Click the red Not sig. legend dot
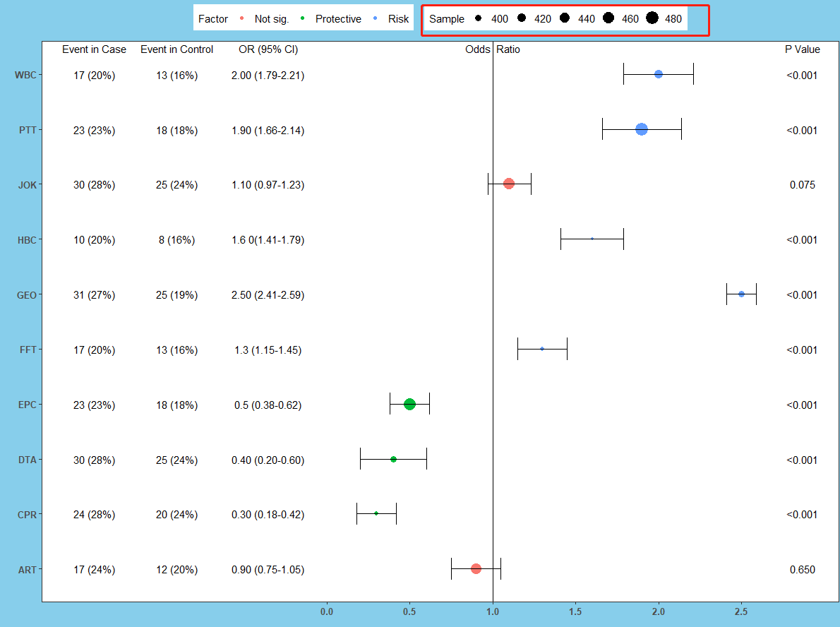Screen dimensions: 840x627 point(242,18)
